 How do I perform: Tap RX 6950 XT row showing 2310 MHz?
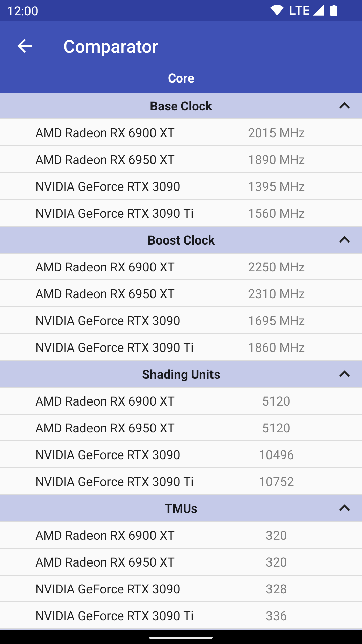pos(181,294)
